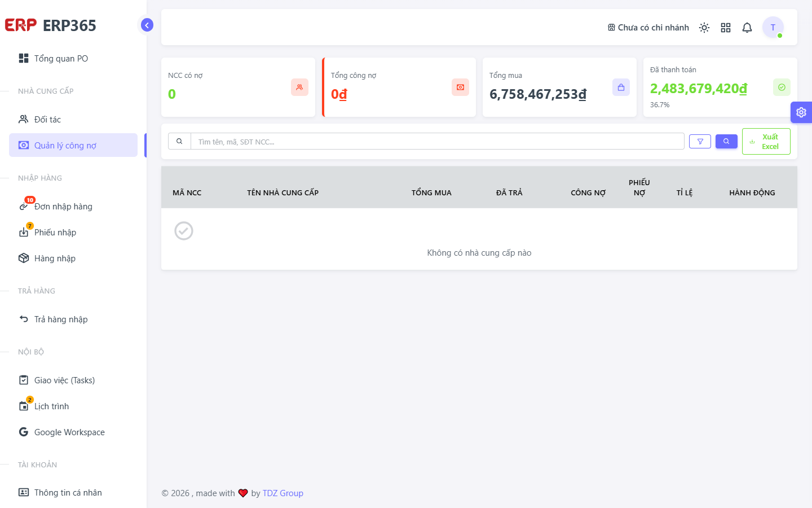
Task: Sort by MÃ NCC column header
Action: coord(187,192)
